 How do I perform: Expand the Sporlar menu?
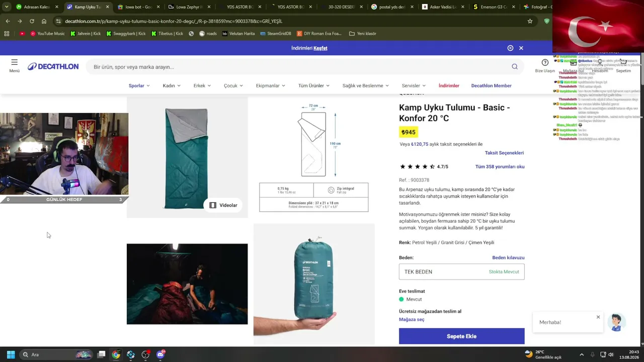pos(139,85)
